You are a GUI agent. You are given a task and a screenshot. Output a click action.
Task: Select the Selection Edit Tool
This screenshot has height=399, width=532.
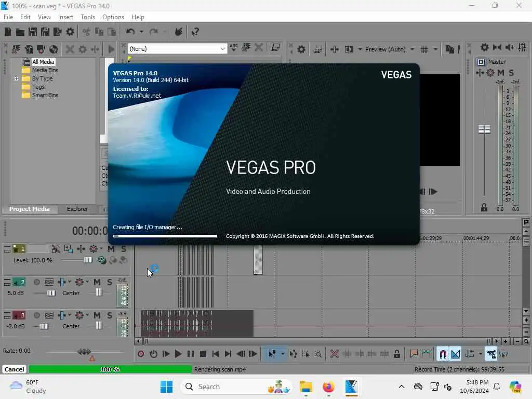[305, 354]
